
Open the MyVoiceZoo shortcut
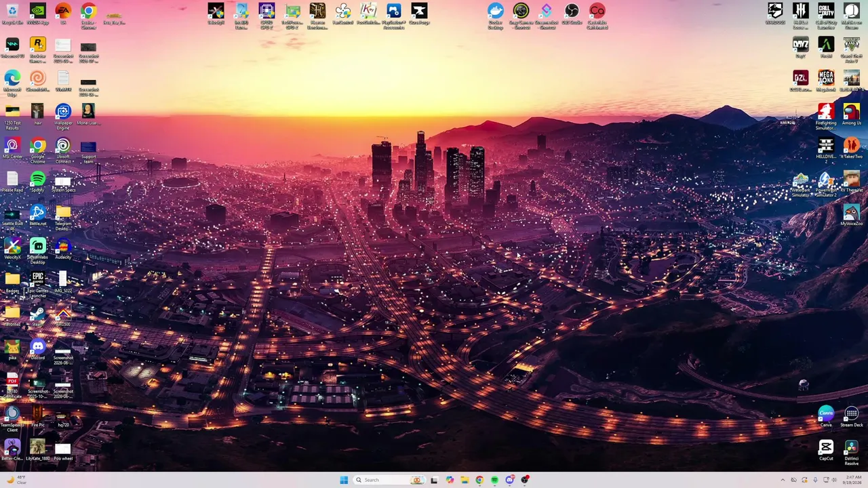[851, 216]
